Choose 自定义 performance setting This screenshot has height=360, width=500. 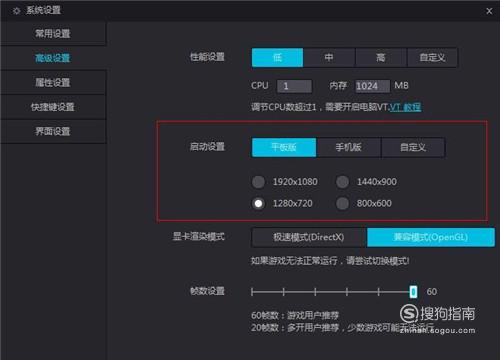(432, 58)
